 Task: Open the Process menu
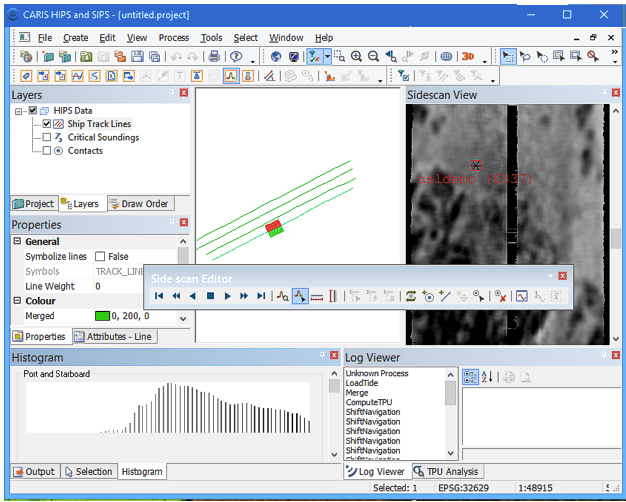[173, 37]
